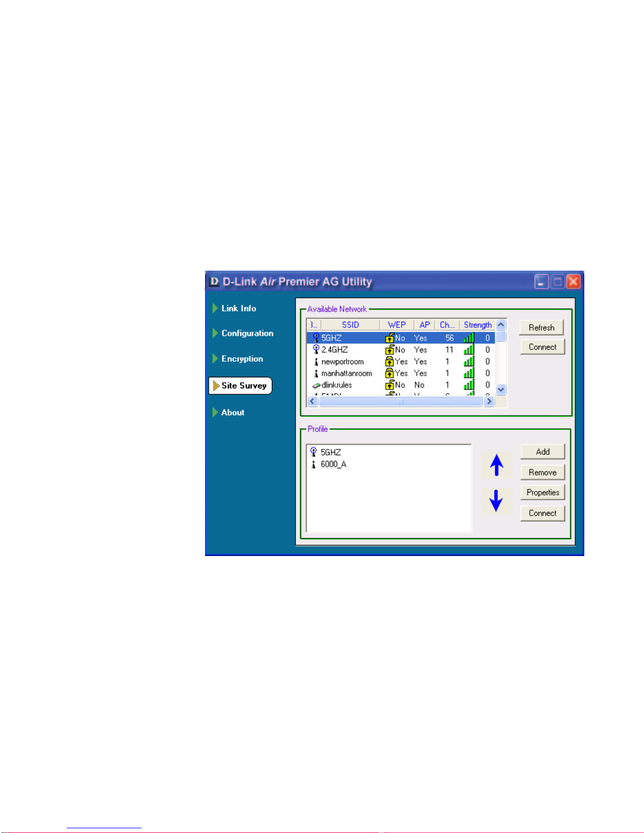This screenshot has height=833, width=644.
Task: Select the 5GHZ name in the Profile list
Action: 331,453
